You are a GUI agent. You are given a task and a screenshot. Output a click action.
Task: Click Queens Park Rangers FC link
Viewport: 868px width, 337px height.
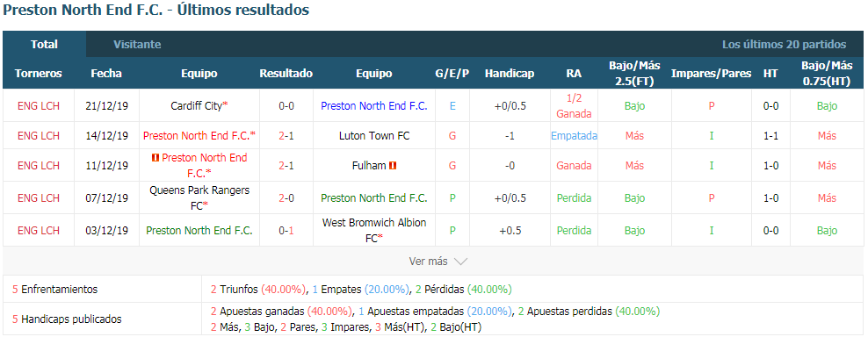[199, 197]
